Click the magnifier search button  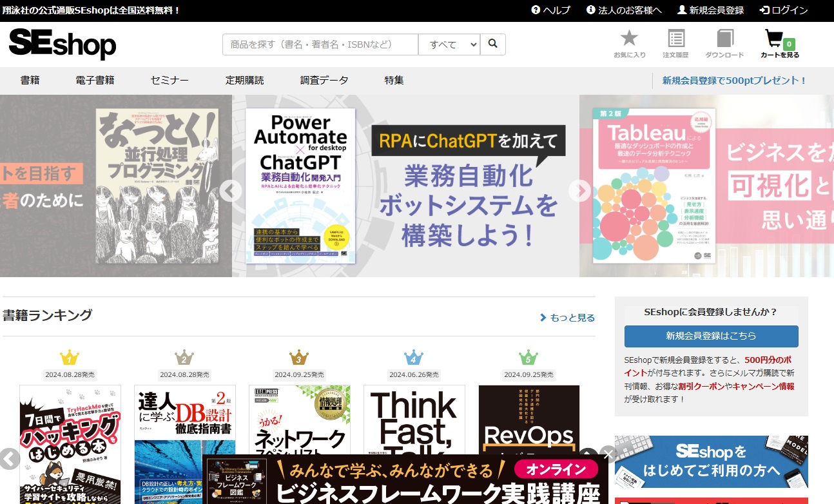point(493,44)
